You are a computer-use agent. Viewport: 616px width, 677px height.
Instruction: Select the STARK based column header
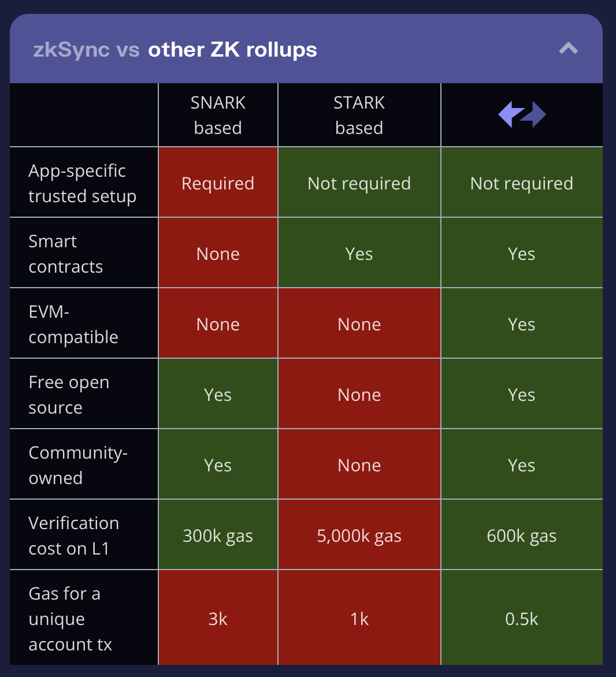[359, 115]
